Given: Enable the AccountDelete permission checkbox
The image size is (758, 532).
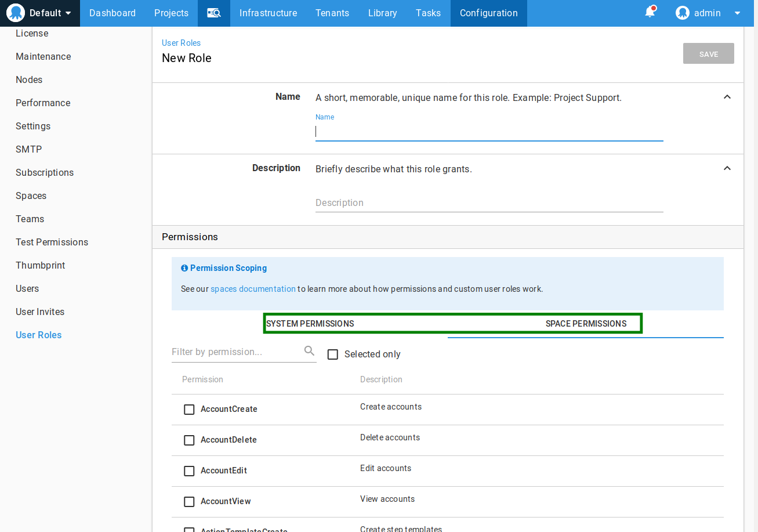Looking at the screenshot, I should [x=189, y=440].
